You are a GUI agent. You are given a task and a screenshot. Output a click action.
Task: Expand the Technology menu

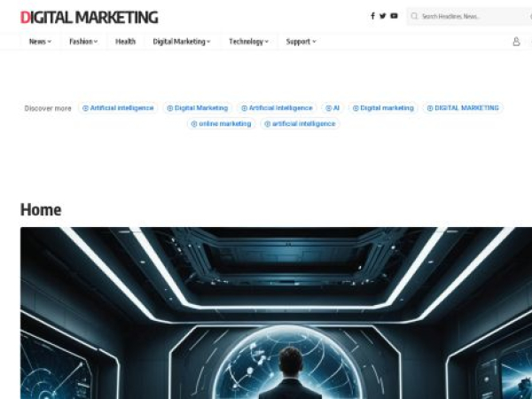(x=248, y=42)
